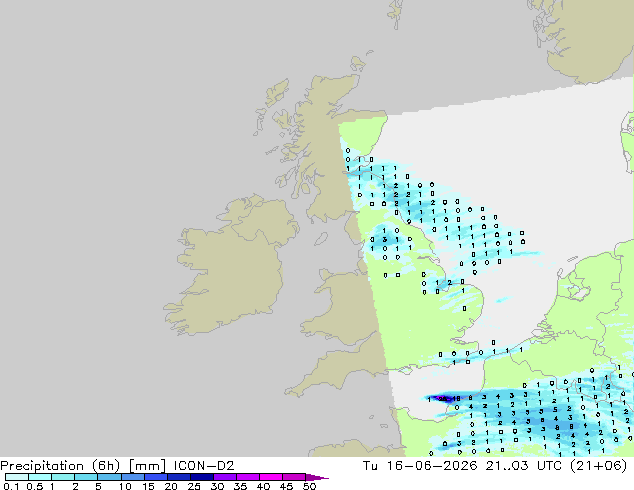Click the 'Tu 16-06-2026 21..03 UTC (21+06)' timestamp
Screen dimensions: 634x490
495,466
